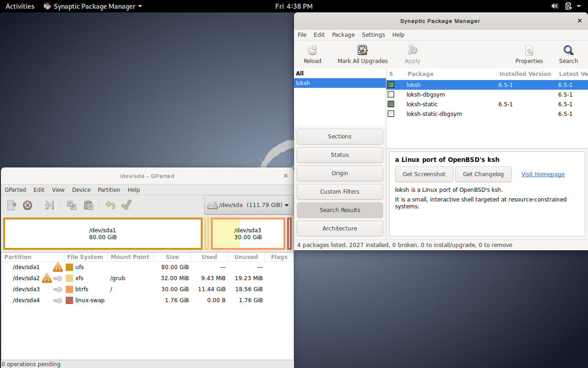Toggle status box of loksh-static package
Screen dimensions: 588x368
pos(391,104)
